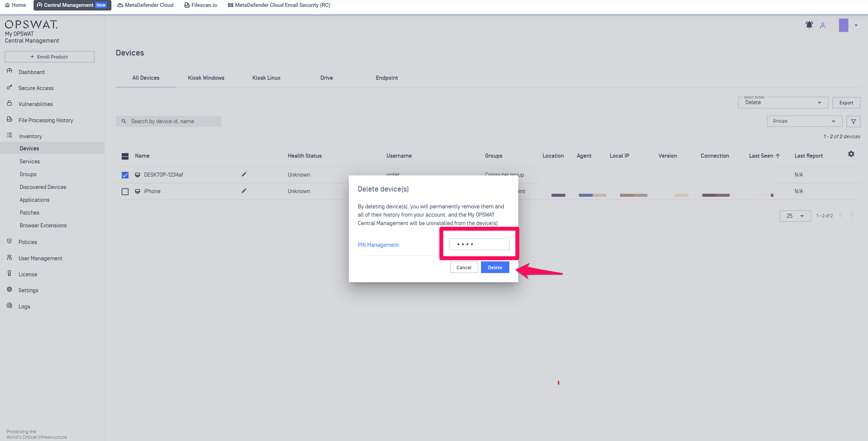Image resolution: width=868 pixels, height=441 pixels.
Task: Open the Groups filter dropdown
Action: tap(804, 121)
